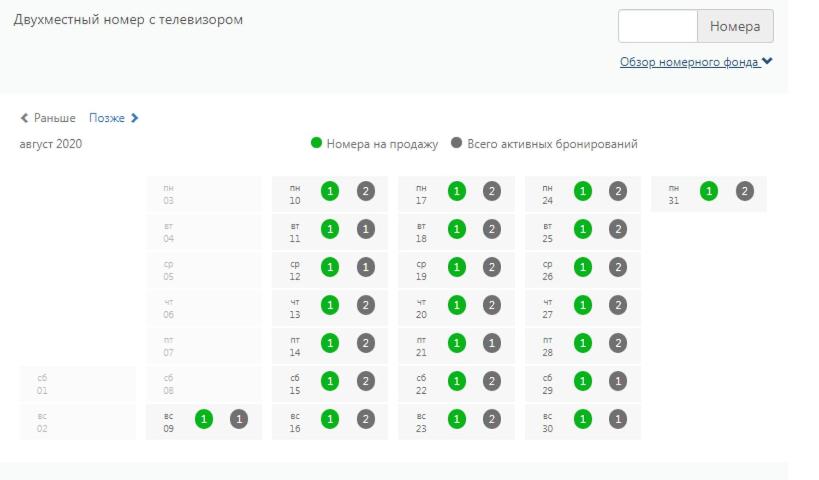Focus the rooms number input field

tap(657, 26)
